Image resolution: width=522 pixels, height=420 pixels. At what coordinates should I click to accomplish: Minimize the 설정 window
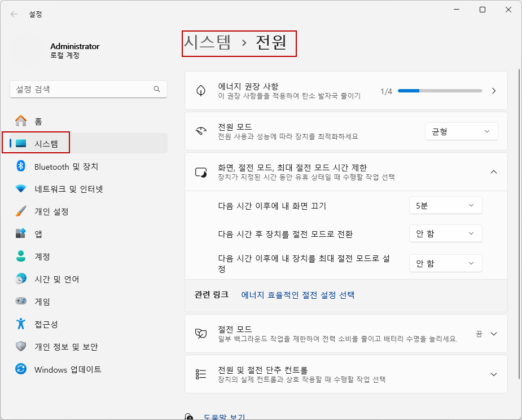click(x=457, y=10)
